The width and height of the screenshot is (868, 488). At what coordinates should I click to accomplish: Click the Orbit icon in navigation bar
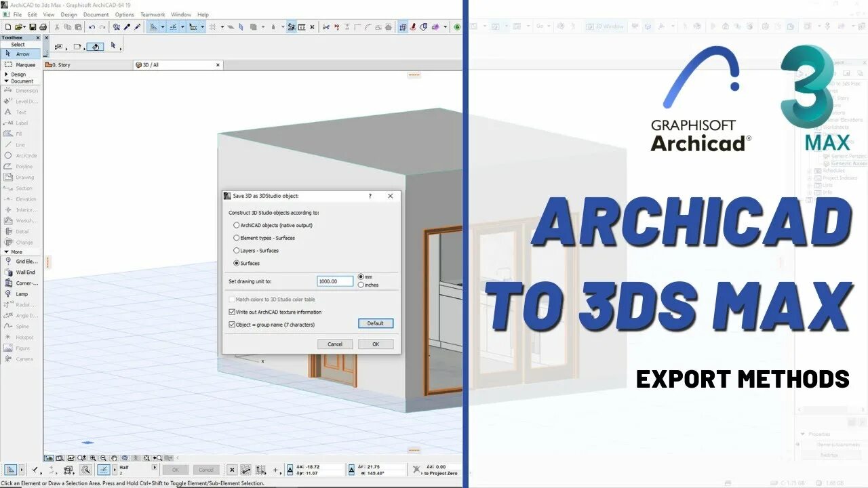125,458
